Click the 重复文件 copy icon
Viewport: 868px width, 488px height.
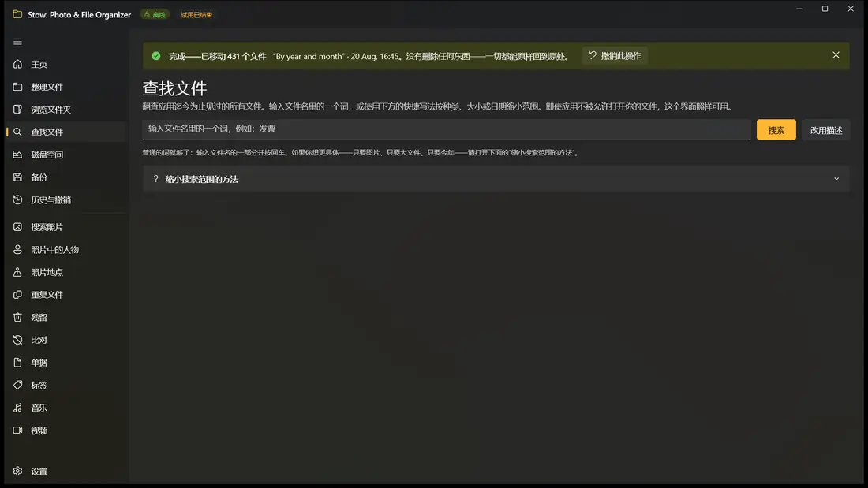(x=17, y=294)
